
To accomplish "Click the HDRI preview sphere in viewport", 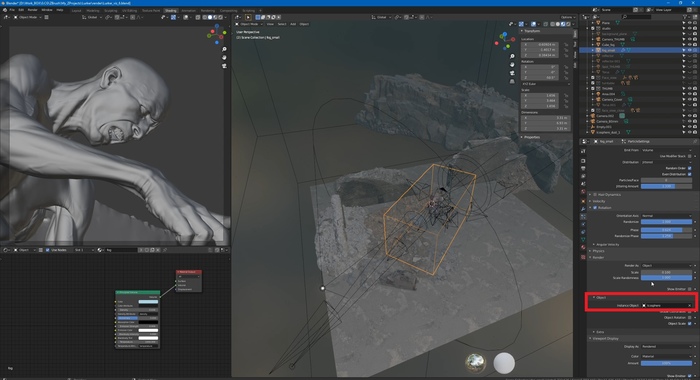I will point(475,363).
